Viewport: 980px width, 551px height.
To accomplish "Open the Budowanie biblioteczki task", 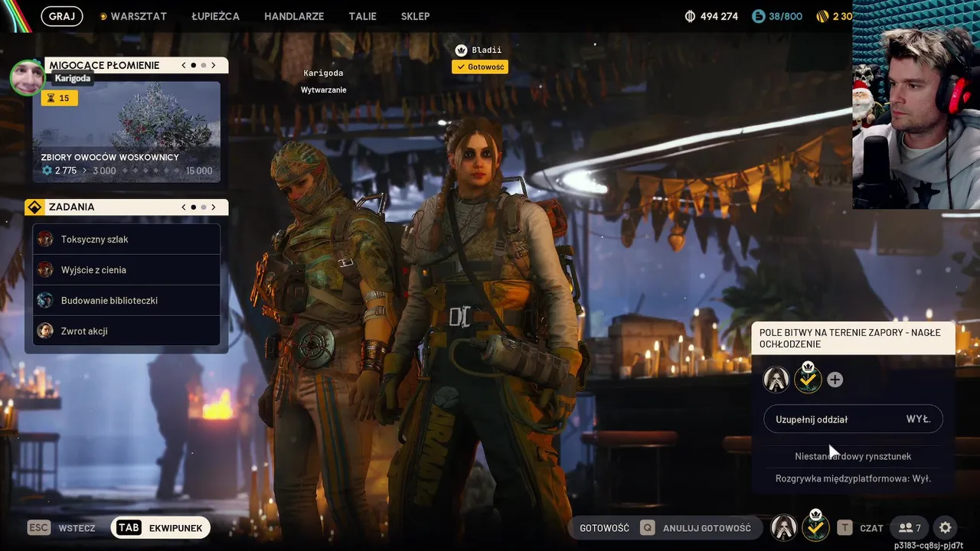I will point(126,301).
